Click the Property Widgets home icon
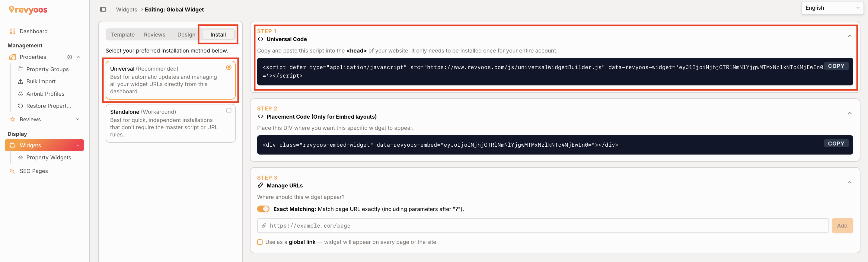The width and height of the screenshot is (868, 262). [21, 158]
